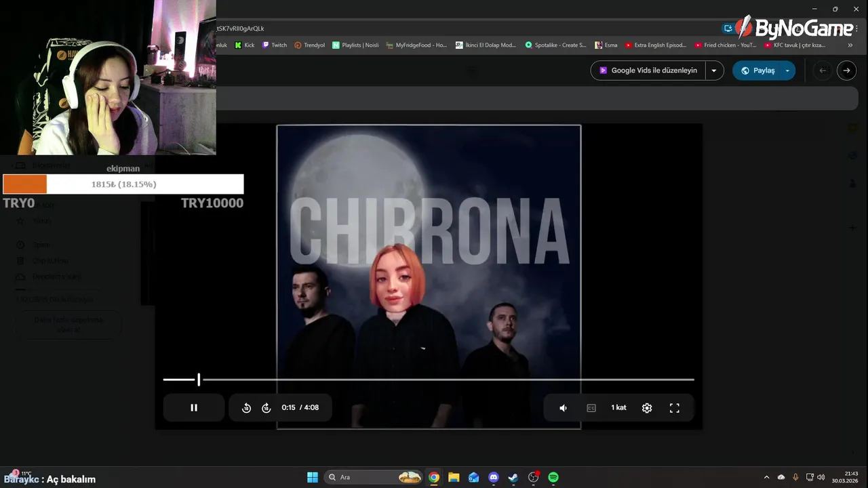The height and width of the screenshot is (488, 868).
Task: Click the video progress bar
Action: 429,380
